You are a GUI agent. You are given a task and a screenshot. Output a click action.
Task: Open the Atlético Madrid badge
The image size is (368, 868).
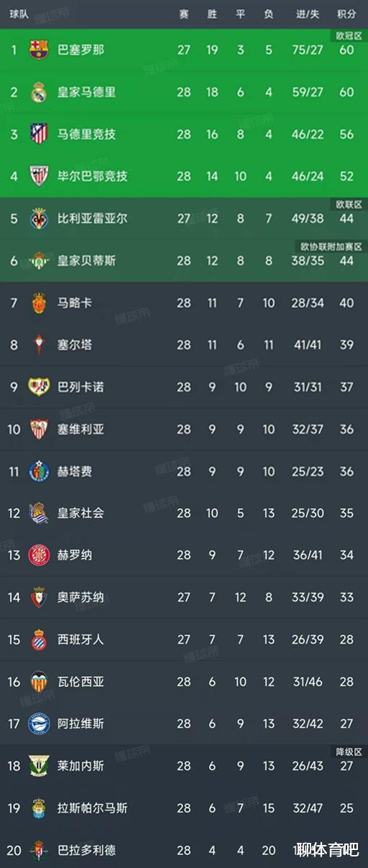[38, 134]
